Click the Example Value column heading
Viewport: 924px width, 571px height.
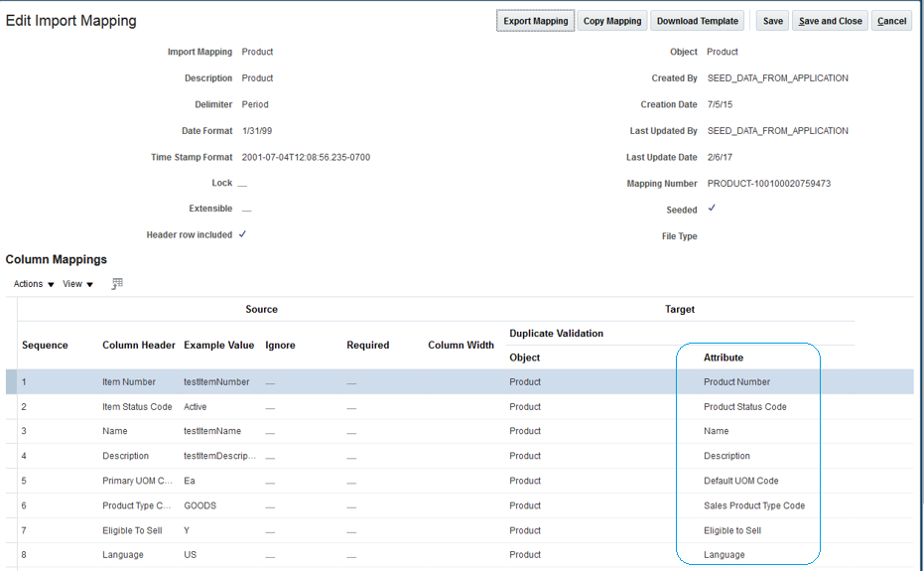pyautogui.click(x=218, y=345)
